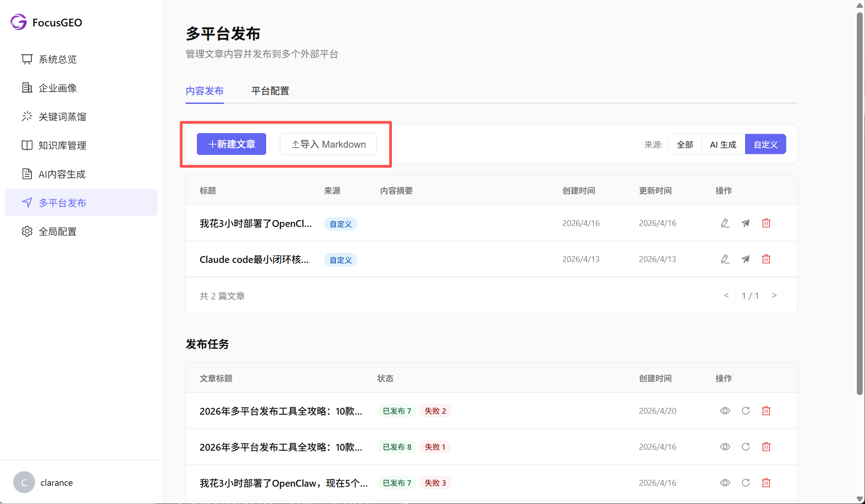Click the clarance user avatar

(x=24, y=482)
